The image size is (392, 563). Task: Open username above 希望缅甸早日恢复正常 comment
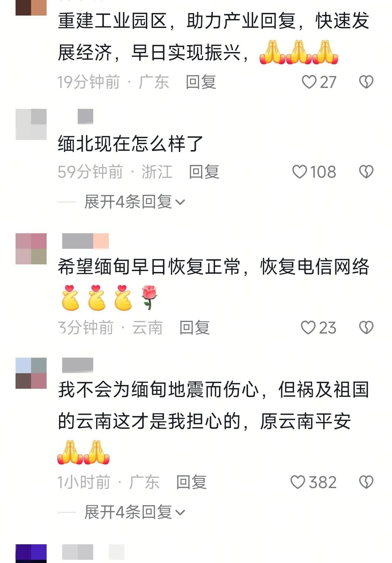point(85,241)
